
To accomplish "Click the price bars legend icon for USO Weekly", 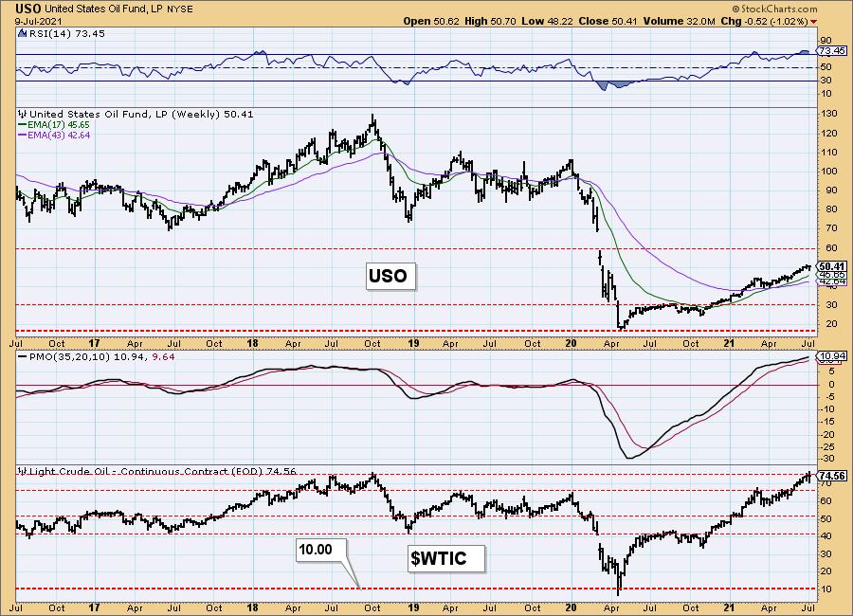I will (23, 115).
